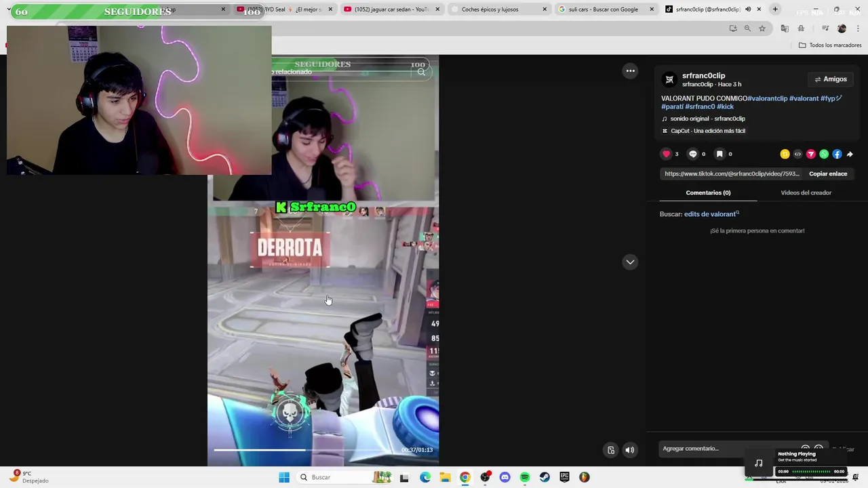Open a new browser tab

click(x=775, y=9)
